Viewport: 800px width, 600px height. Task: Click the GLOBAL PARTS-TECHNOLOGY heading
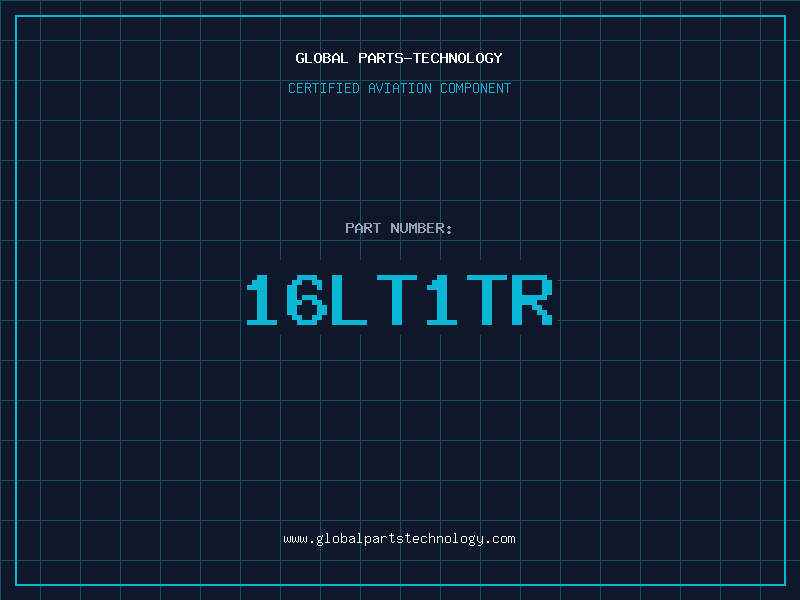[399, 58]
